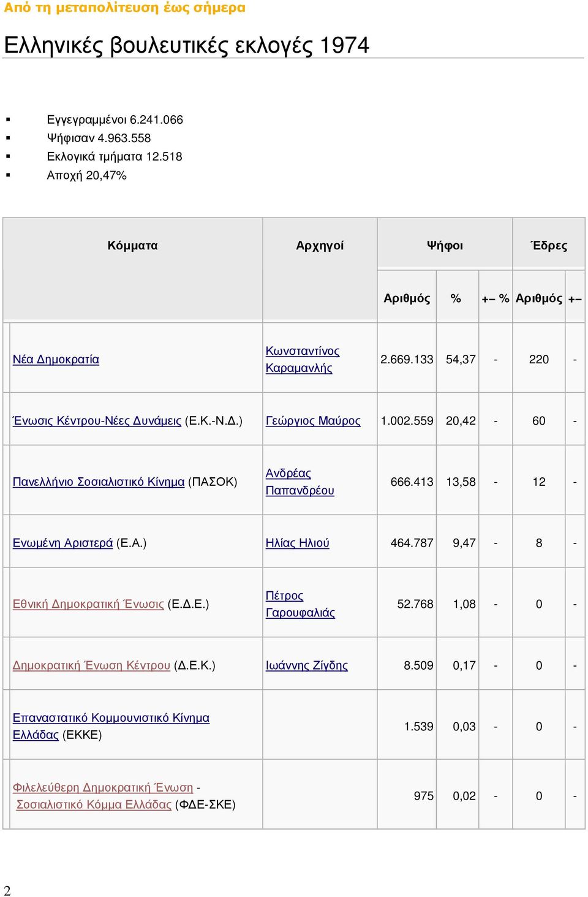Select the Αρχηγοί column header

[320, 246]
